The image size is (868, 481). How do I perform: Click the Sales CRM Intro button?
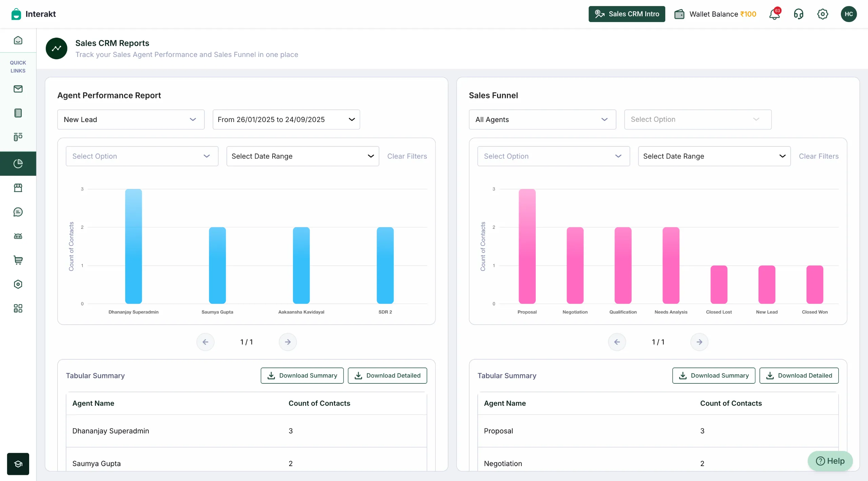point(627,14)
